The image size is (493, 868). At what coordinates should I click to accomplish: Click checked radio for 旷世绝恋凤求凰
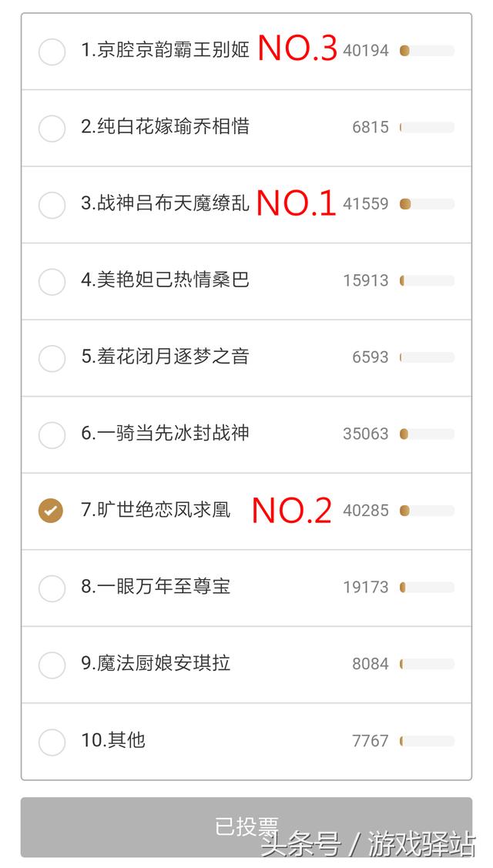point(52,511)
